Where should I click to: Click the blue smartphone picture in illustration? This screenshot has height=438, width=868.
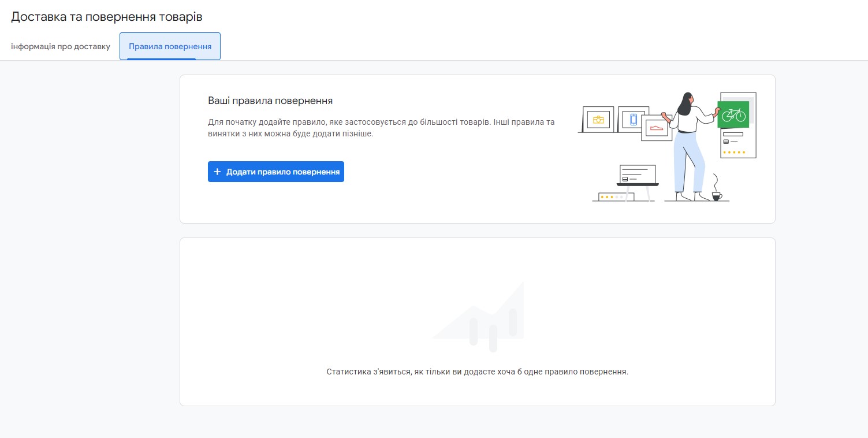coord(633,120)
